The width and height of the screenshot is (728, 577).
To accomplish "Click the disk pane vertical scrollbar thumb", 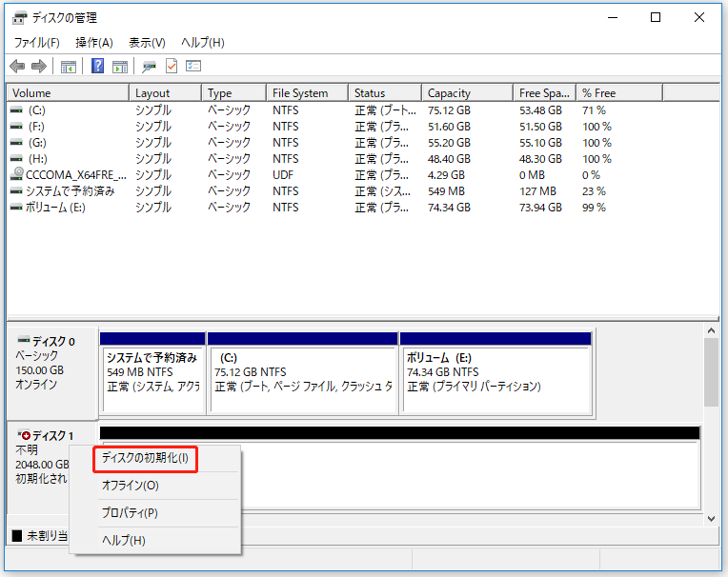I will 711,372.
